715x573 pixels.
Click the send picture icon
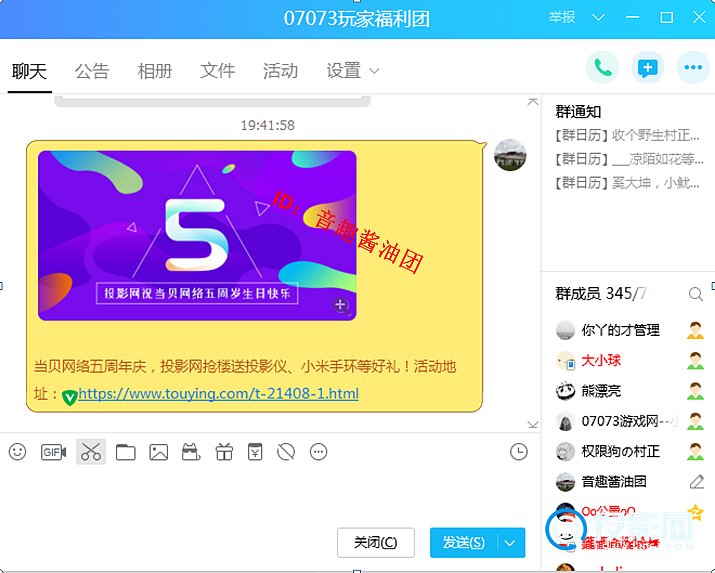point(158,452)
